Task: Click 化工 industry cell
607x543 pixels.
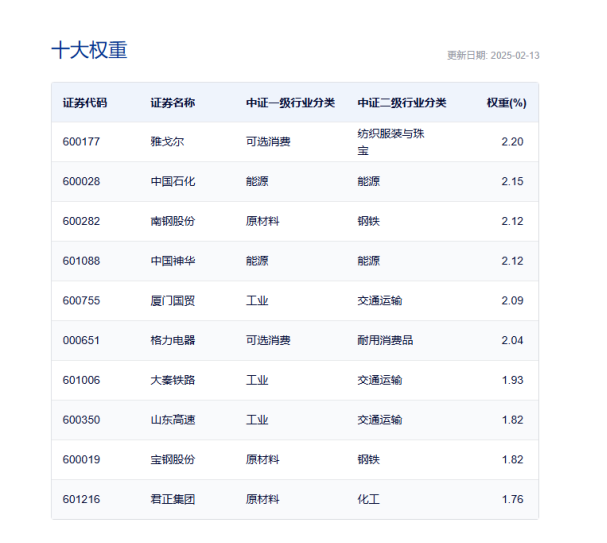Action: [369, 499]
